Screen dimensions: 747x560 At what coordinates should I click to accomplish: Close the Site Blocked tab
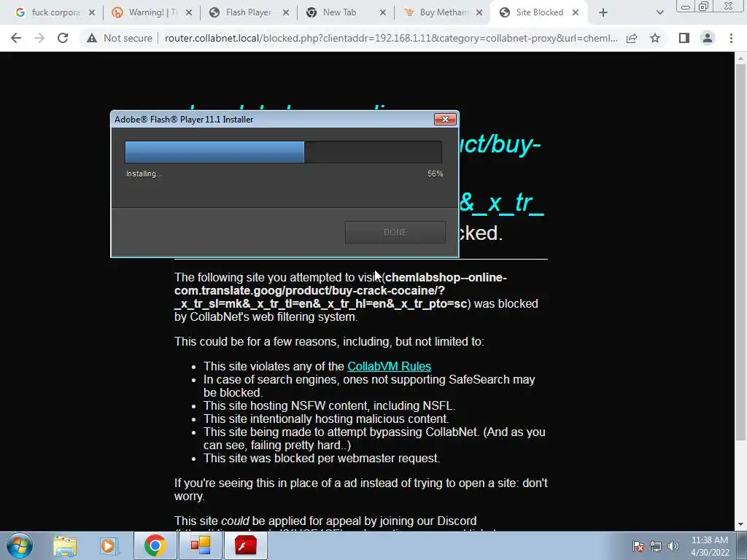(576, 13)
